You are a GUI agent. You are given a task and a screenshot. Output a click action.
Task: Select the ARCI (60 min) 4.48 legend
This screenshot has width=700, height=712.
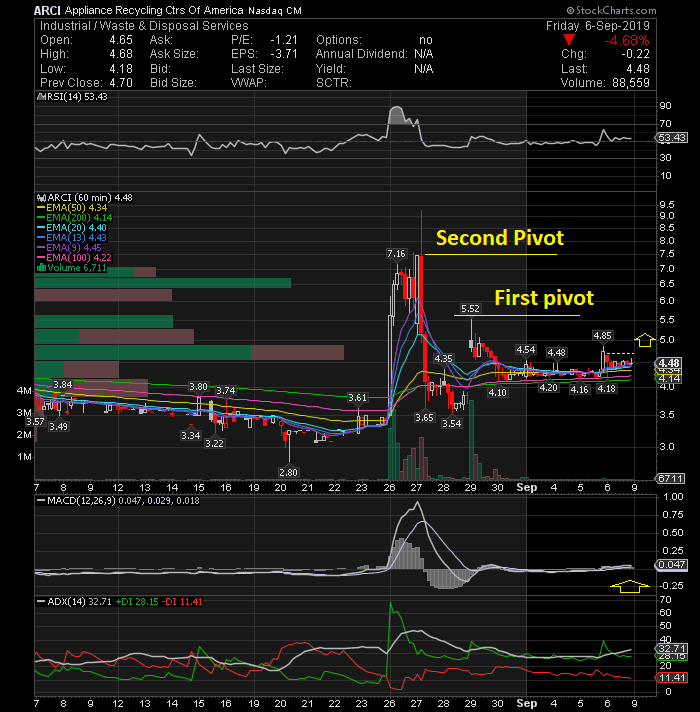[x=85, y=198]
